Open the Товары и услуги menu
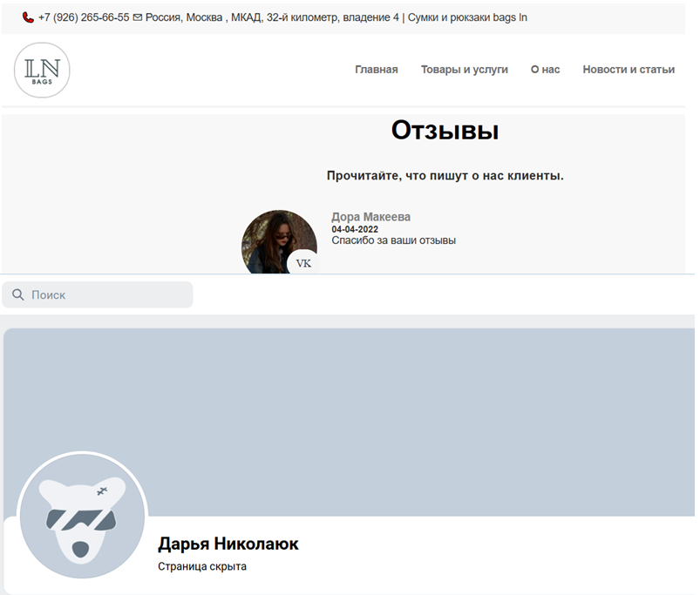 coord(464,70)
